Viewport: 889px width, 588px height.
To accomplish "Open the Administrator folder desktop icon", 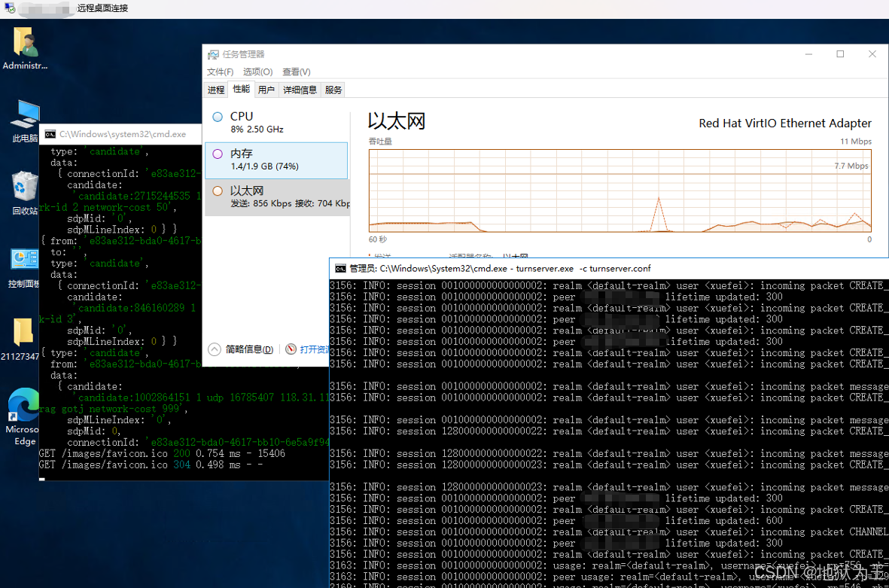I will tap(25, 48).
